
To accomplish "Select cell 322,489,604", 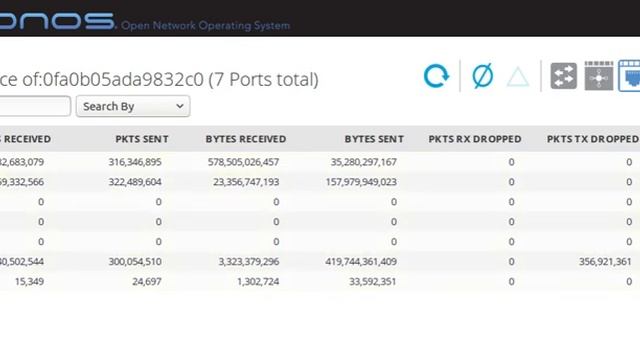I will (x=135, y=182).
